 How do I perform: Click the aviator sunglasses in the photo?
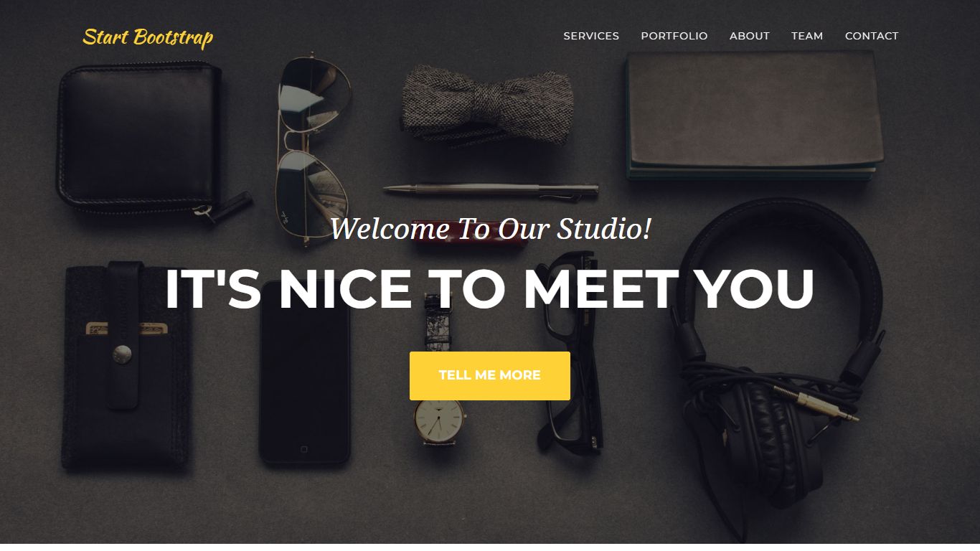pos(314,149)
